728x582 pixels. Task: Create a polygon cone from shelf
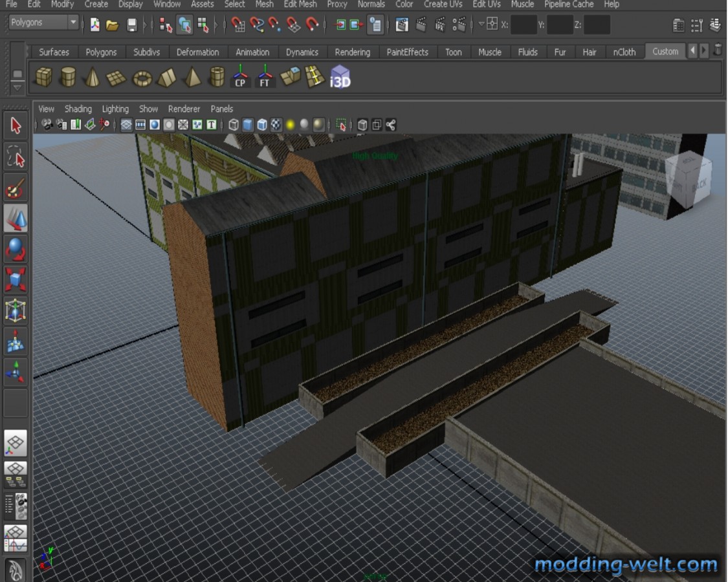coord(93,77)
